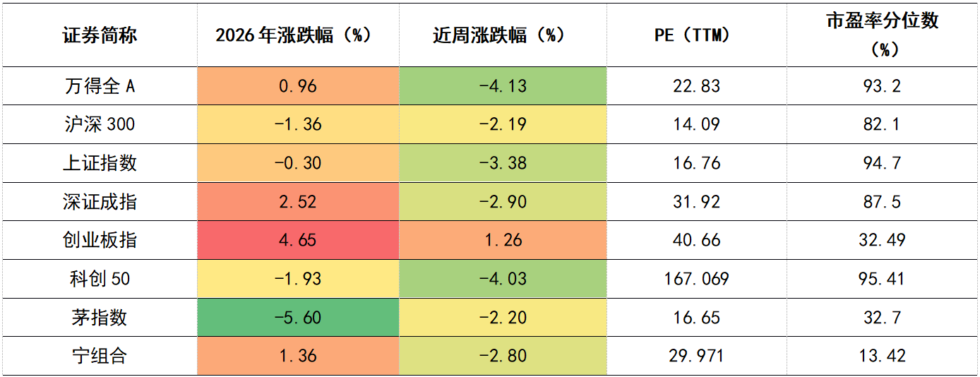This screenshot has width=980, height=377.
Task: Click the 深证成指 row label
Action: pos(99,202)
